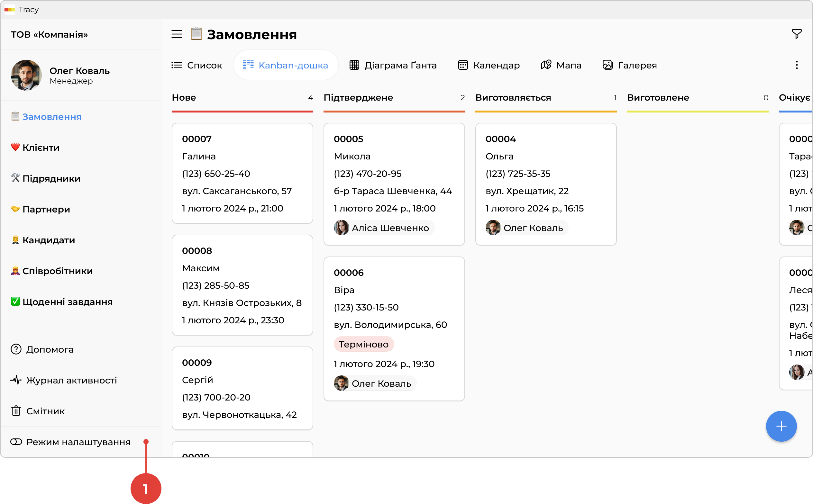Toggle the hamburger sidebar menu icon
Viewport: 813px width, 504px height.
177,34
